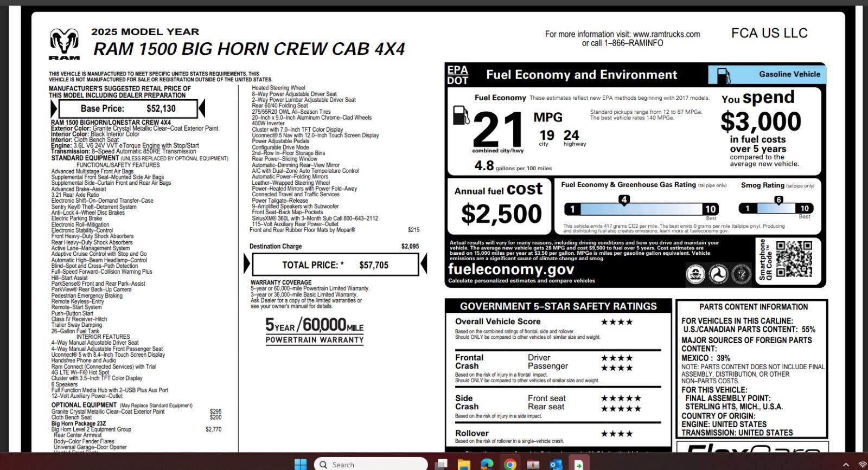This screenshot has height=470, width=868.
Task: Click the 'Exterior Color' description line
Action: (x=135, y=128)
